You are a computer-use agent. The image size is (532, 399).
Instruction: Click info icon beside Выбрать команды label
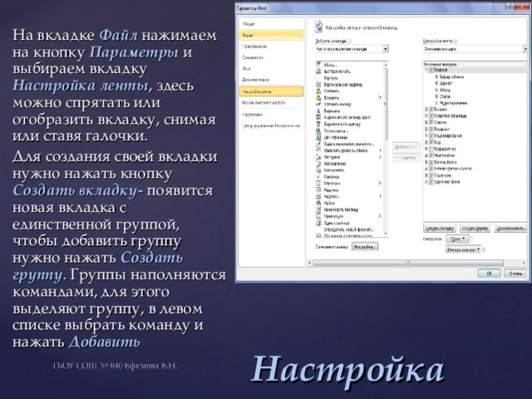click(349, 41)
